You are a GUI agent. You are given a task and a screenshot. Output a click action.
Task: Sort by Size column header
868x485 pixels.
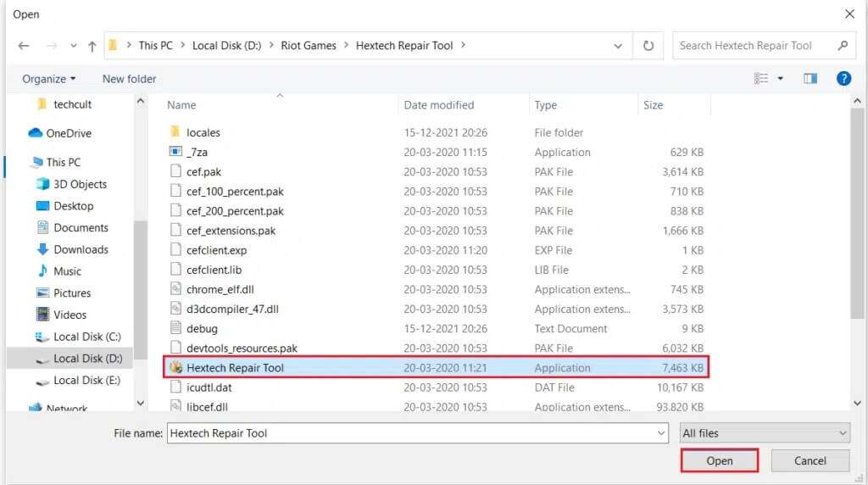tap(653, 105)
